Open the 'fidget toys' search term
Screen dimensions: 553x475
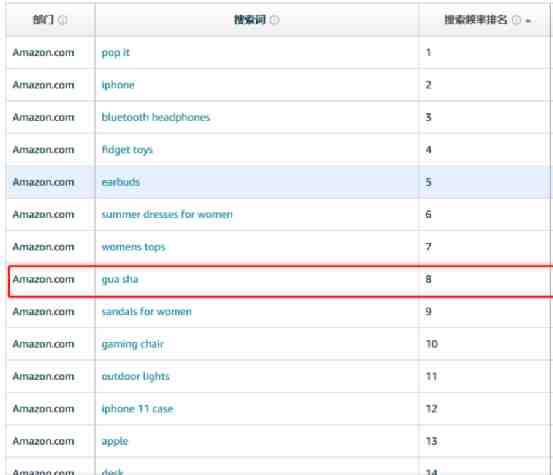(127, 150)
